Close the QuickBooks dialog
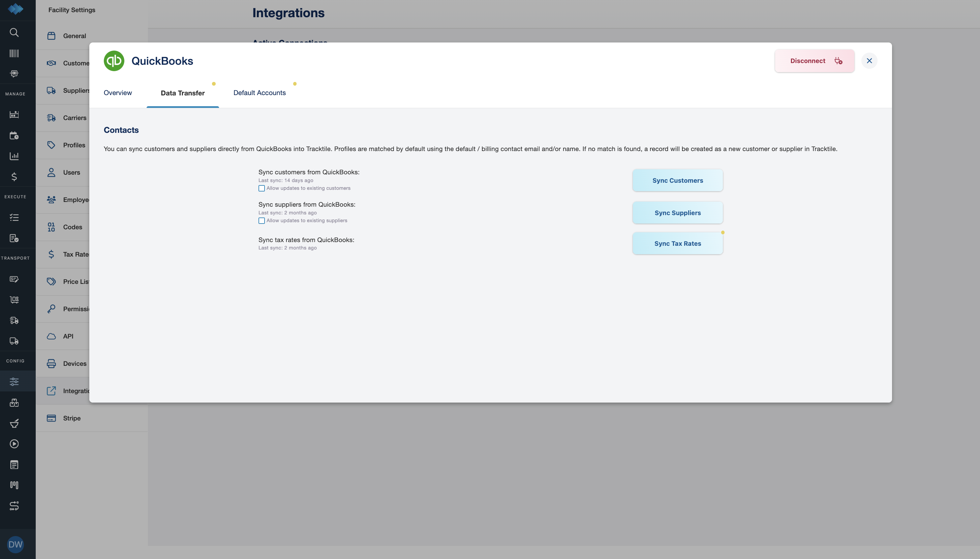980x559 pixels. [869, 61]
